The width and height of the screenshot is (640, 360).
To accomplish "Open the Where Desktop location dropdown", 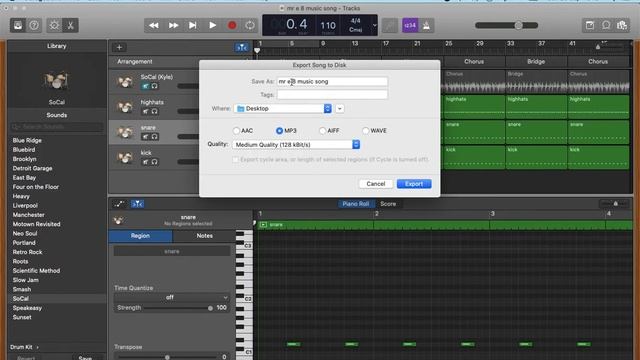I will pyautogui.click(x=282, y=109).
